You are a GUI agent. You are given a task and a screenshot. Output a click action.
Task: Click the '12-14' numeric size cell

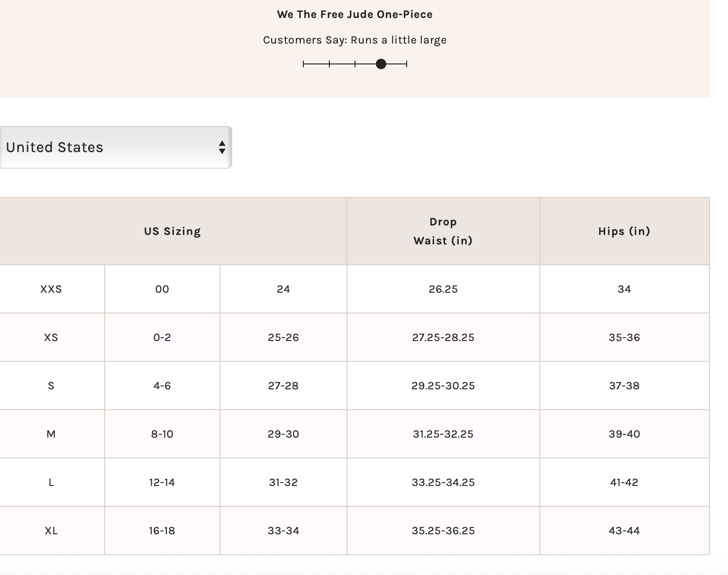tap(162, 482)
